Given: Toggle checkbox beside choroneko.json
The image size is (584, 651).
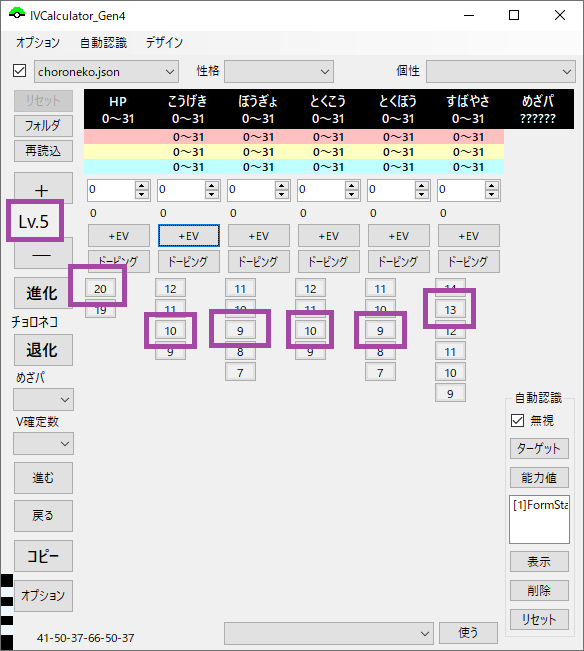Looking at the screenshot, I should pos(20,71).
